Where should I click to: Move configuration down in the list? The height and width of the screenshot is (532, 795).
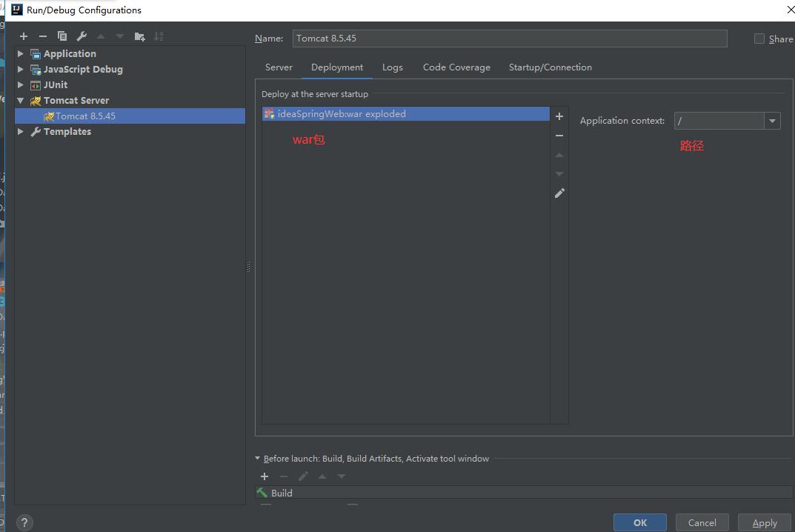pyautogui.click(x=119, y=36)
